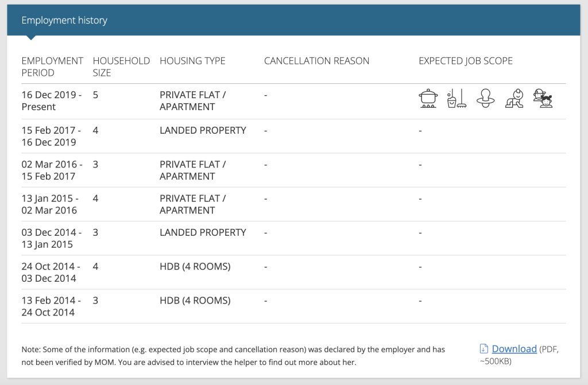Click the pacifier infant care icon

(x=485, y=99)
